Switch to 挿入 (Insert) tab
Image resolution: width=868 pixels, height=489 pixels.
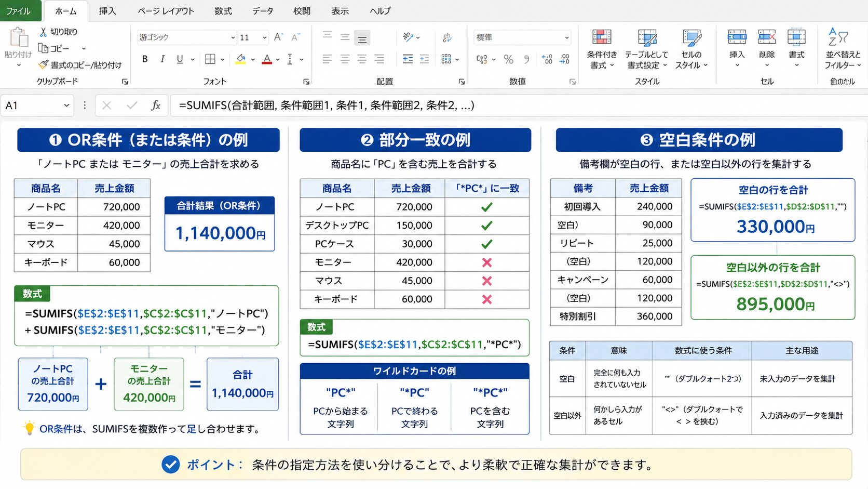(x=107, y=11)
